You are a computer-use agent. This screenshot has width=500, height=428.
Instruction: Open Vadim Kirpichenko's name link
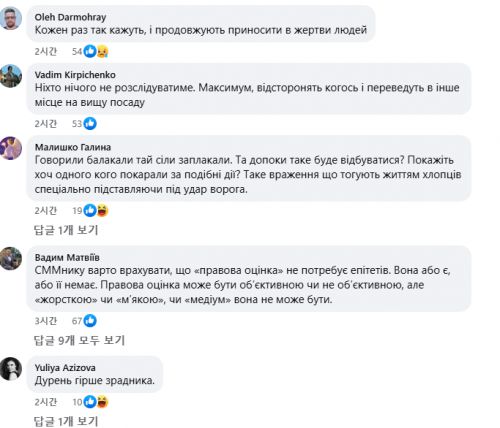(75, 75)
